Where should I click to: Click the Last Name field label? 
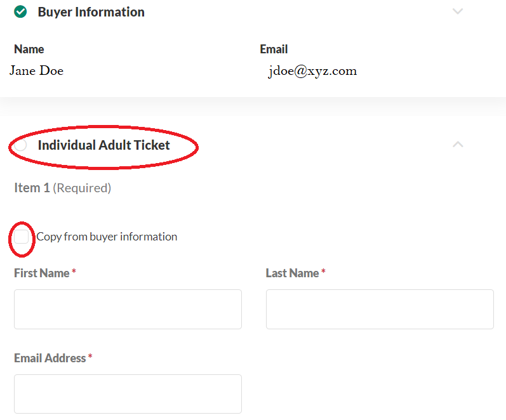(x=292, y=273)
